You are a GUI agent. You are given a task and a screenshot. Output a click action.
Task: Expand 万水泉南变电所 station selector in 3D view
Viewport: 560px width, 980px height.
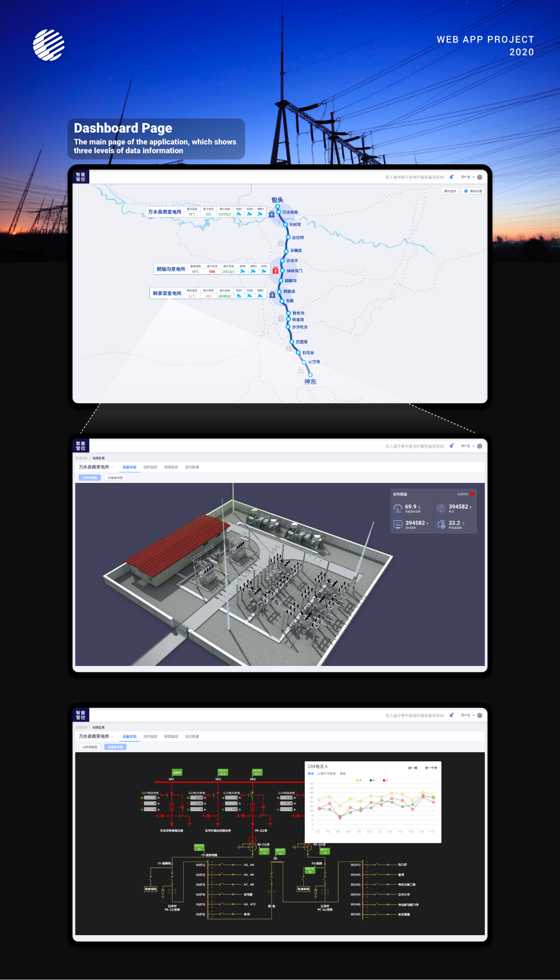pos(96,467)
